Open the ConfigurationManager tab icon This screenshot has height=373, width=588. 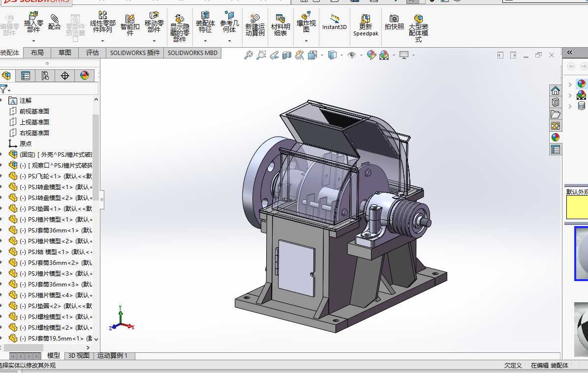point(45,76)
